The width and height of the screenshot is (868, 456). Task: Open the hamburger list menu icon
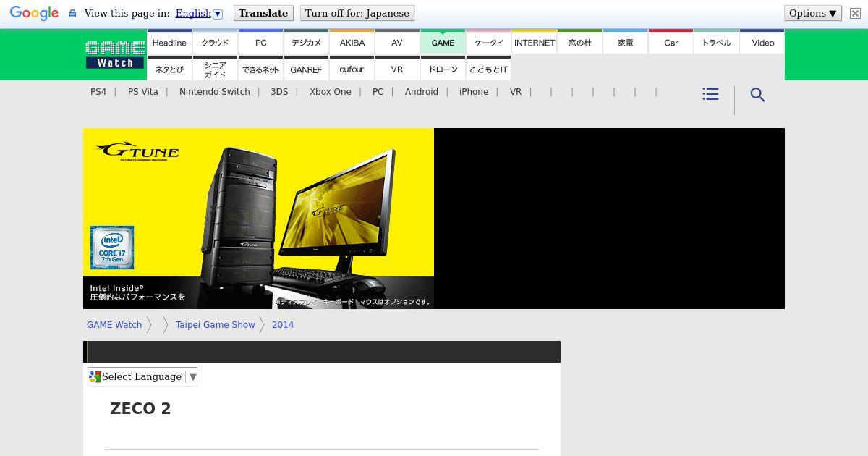coord(710,94)
